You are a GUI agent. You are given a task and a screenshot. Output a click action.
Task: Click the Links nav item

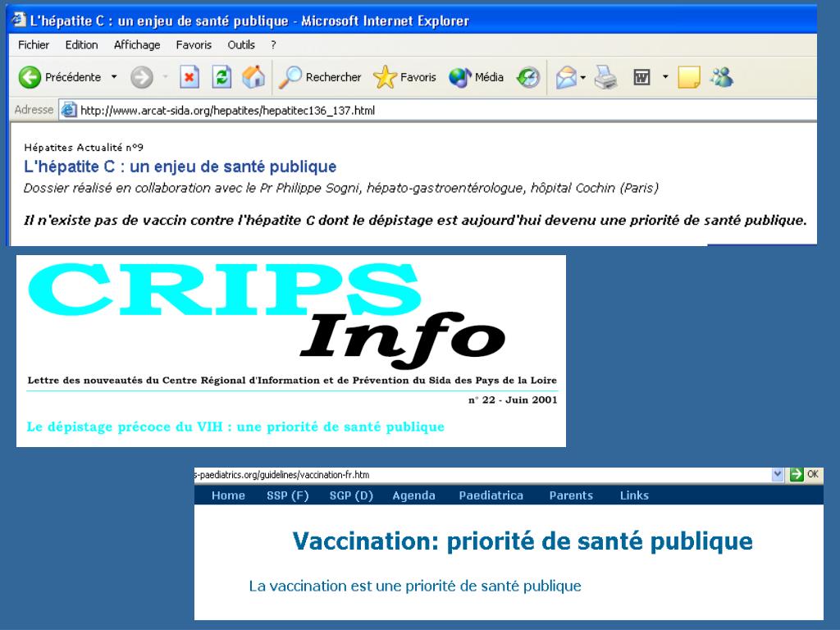pos(634,495)
